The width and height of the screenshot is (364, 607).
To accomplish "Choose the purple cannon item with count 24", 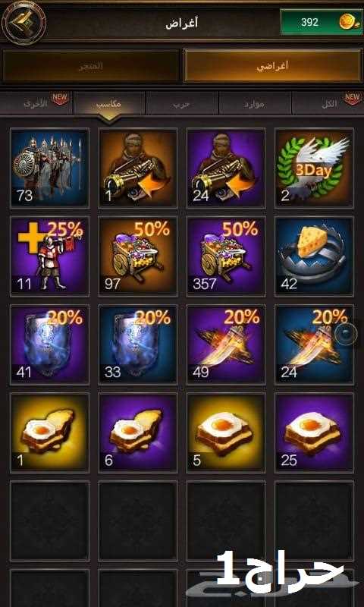I will pyautogui.click(x=226, y=168).
